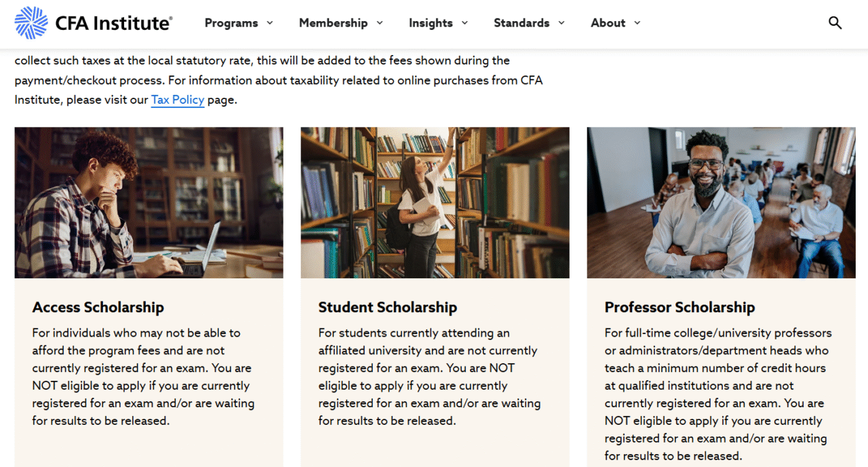The height and width of the screenshot is (467, 868).
Task: Open the Insights dropdown arrow
Action: click(x=466, y=23)
